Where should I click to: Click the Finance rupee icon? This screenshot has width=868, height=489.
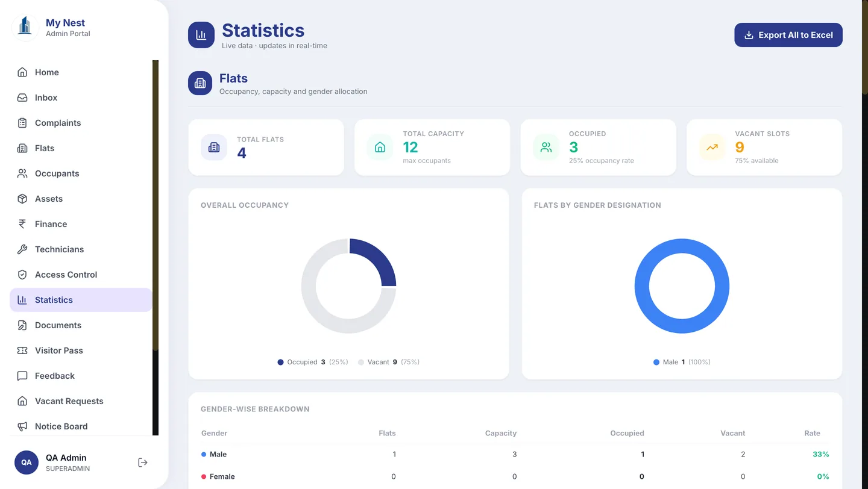click(x=22, y=224)
